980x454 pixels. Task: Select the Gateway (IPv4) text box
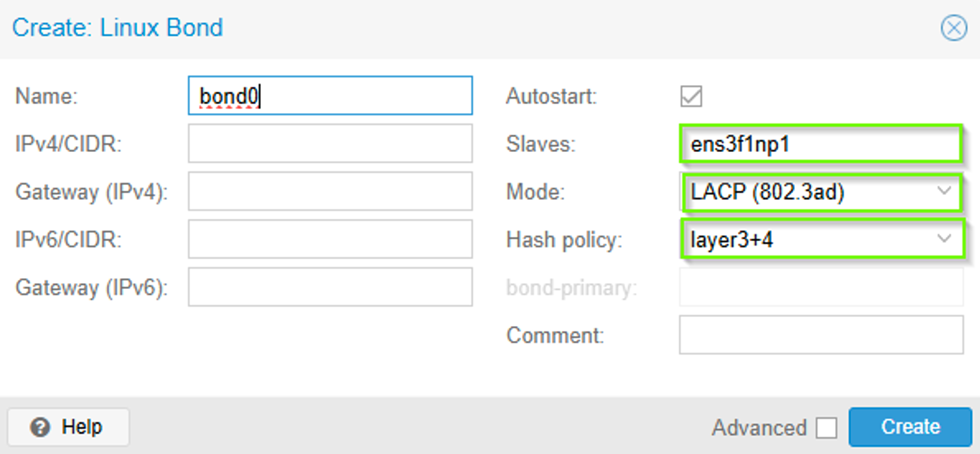point(330,192)
